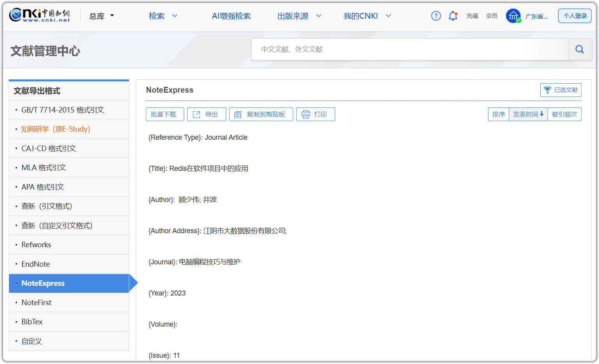Open the notification bell icon
This screenshot has width=599, height=364.
(453, 16)
